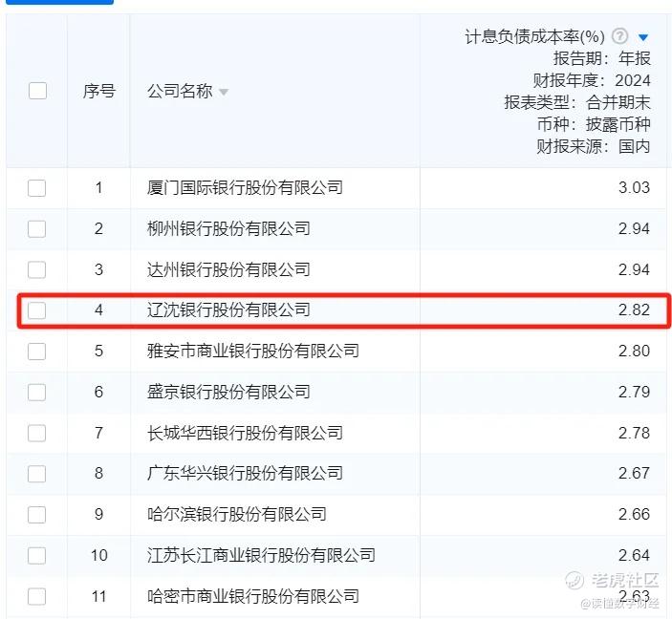This screenshot has width=672, height=619.
Task: Select the checkbox of 长城华西银行 row
Action: [x=37, y=433]
